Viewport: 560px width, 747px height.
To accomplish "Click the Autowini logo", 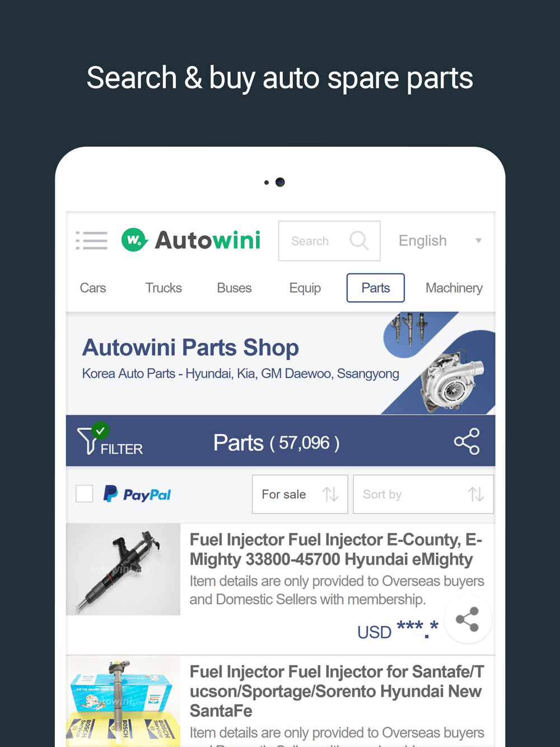I will (x=191, y=240).
